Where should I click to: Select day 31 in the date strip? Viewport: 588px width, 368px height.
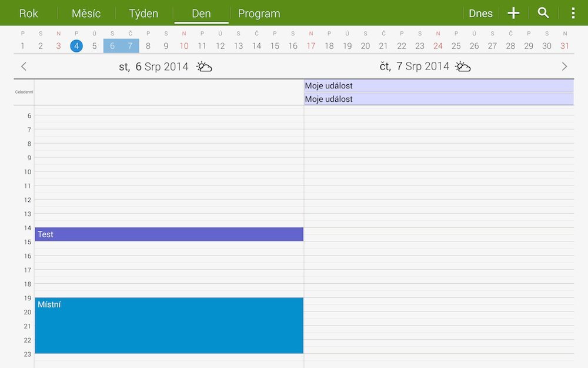[564, 46]
